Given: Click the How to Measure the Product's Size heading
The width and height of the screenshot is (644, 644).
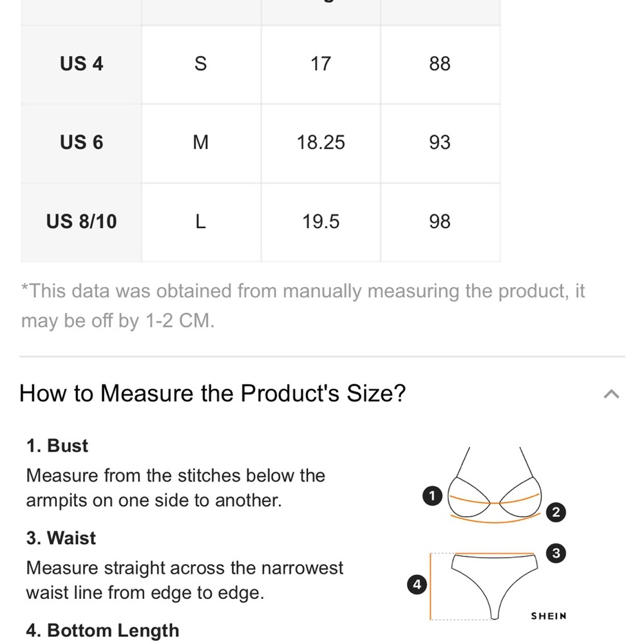Looking at the screenshot, I should click(213, 393).
